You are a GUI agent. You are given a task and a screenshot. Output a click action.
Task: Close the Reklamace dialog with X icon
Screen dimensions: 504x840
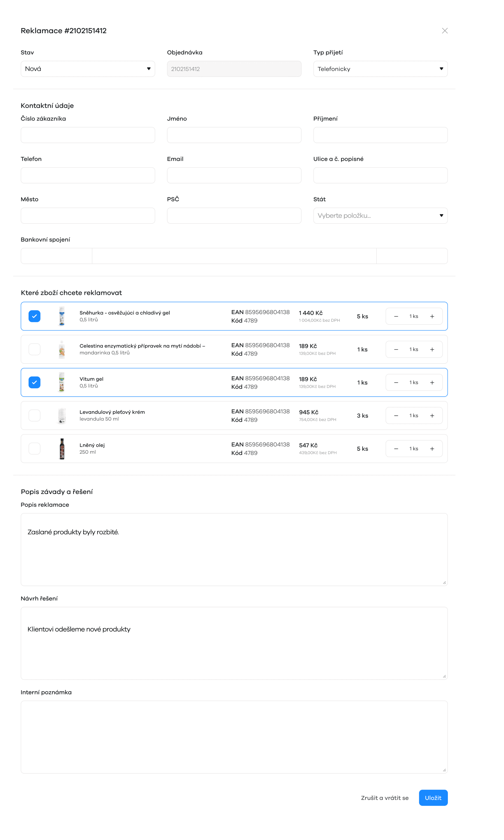point(445,31)
